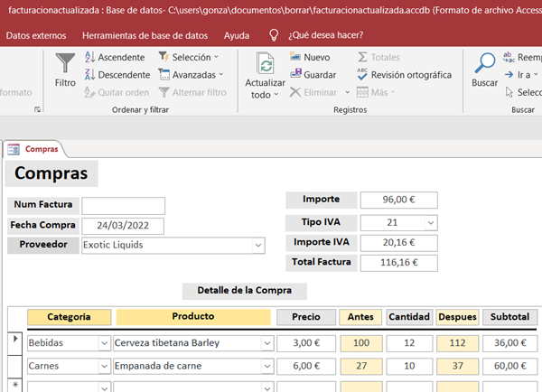Click the Actualizar todo refresh icon
The height and width of the screenshot is (392, 542).
coord(265,68)
